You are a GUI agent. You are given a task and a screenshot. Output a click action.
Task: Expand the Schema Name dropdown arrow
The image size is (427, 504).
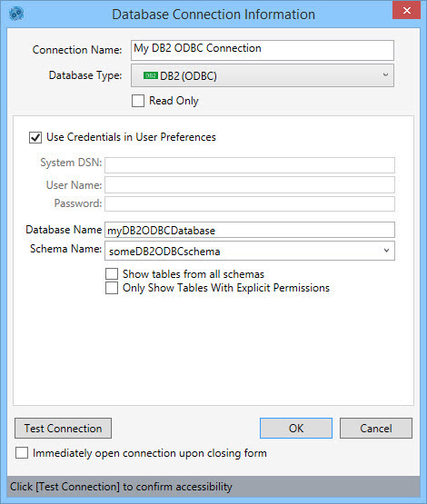pos(386,251)
